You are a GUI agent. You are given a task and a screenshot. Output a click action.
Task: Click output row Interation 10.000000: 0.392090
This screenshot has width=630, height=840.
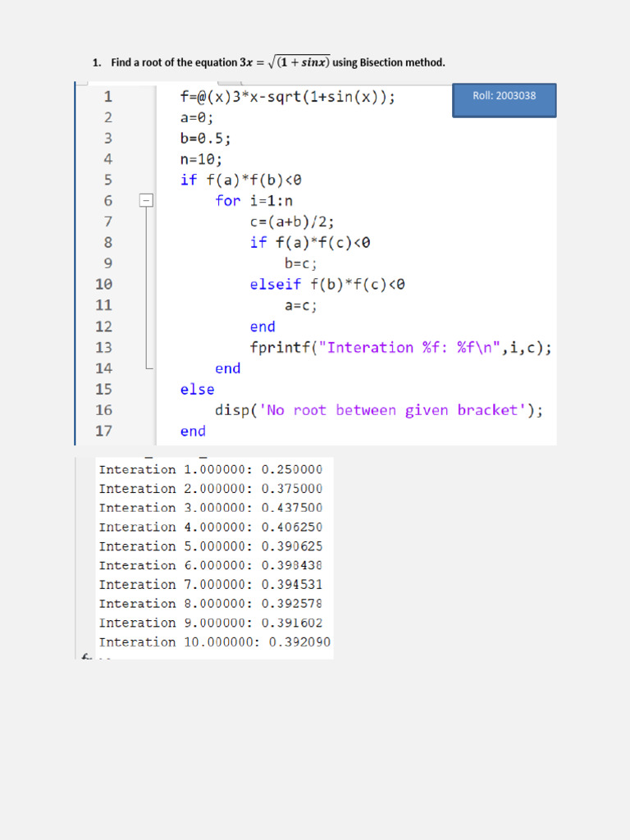(214, 642)
